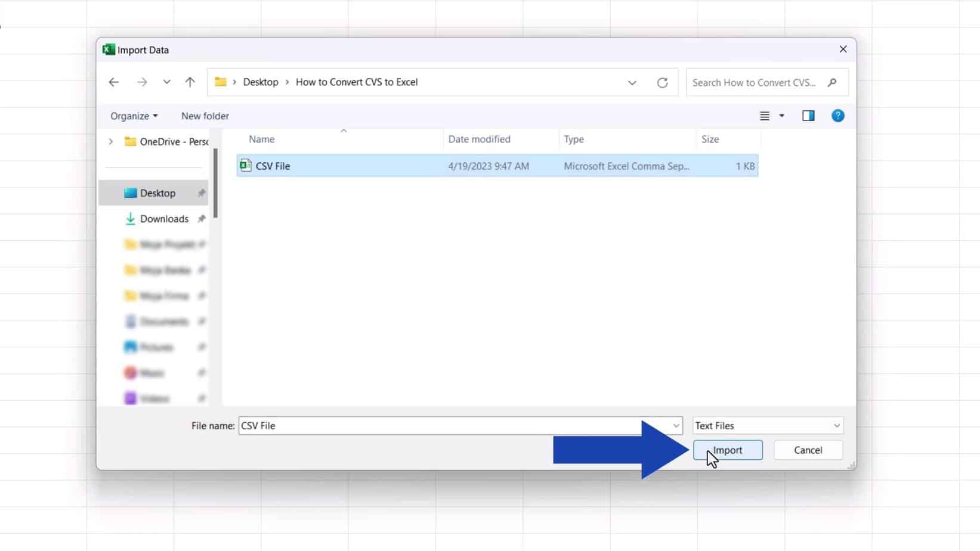Click inside the File name field
Viewport: 980px width, 551px height.
418,425
